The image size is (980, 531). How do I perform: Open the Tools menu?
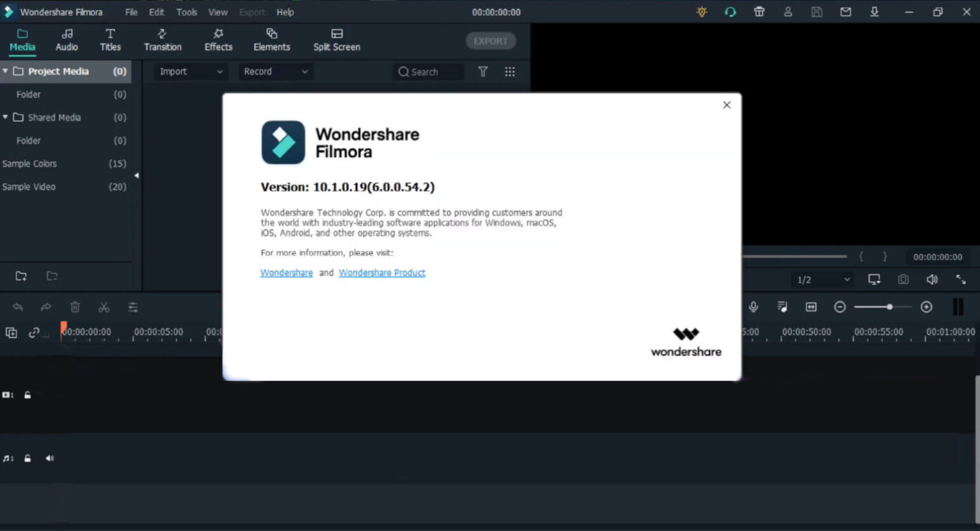(x=186, y=11)
